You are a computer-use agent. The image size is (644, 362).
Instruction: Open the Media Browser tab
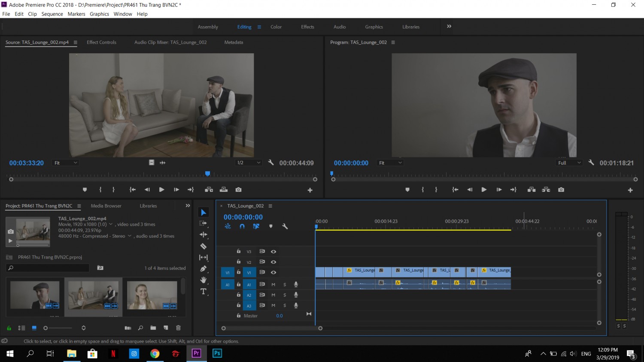coord(106,206)
